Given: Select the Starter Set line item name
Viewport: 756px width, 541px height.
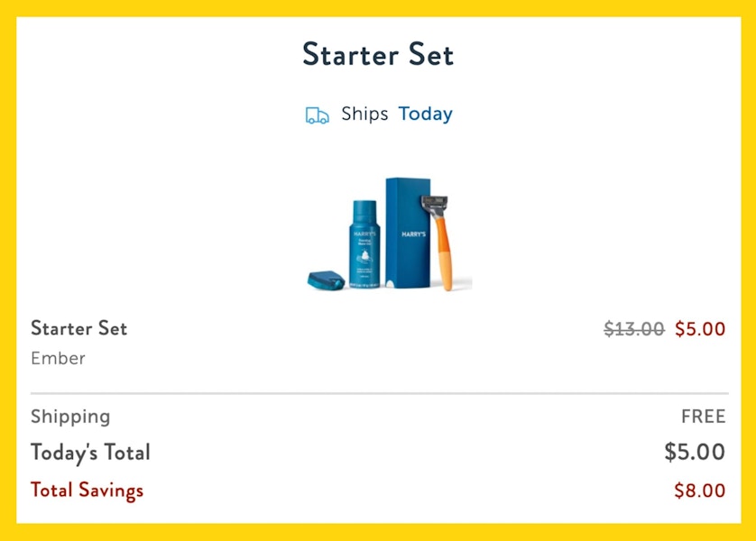Looking at the screenshot, I should click(x=79, y=328).
